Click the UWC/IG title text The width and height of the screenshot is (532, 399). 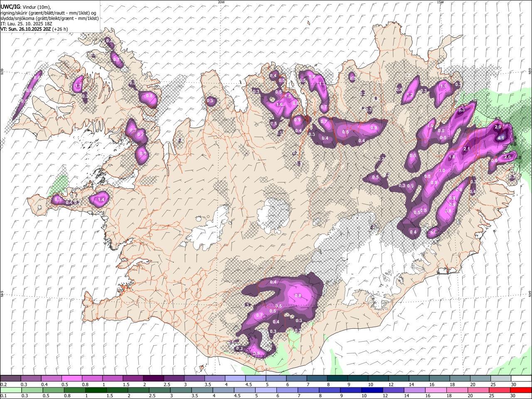[10, 7]
